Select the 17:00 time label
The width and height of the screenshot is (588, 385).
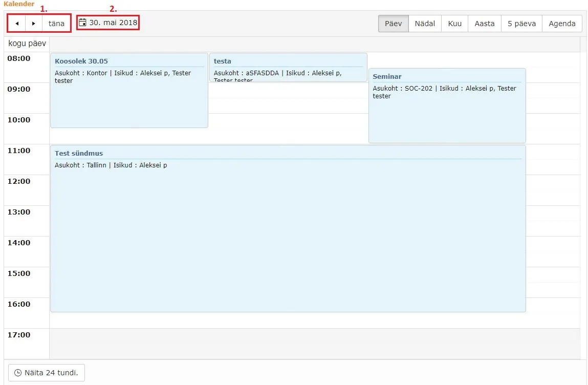click(19, 335)
